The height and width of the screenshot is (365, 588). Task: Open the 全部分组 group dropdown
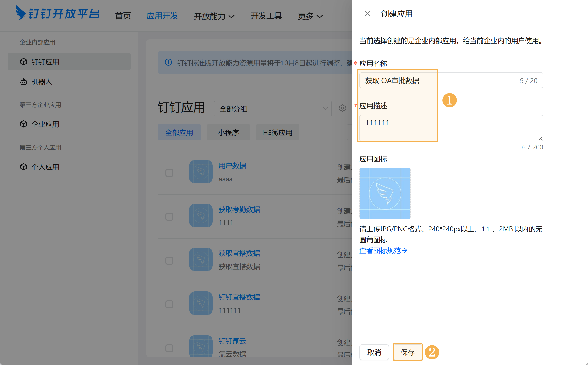273,109
